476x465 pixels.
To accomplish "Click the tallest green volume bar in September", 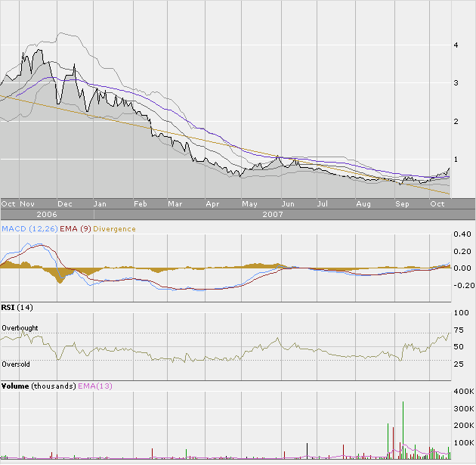I will click(x=403, y=430).
